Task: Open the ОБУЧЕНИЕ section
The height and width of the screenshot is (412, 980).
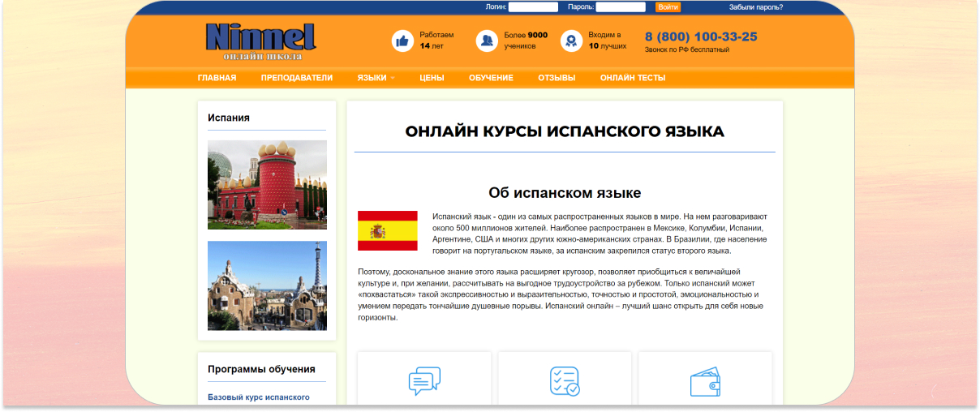Action: [491, 78]
